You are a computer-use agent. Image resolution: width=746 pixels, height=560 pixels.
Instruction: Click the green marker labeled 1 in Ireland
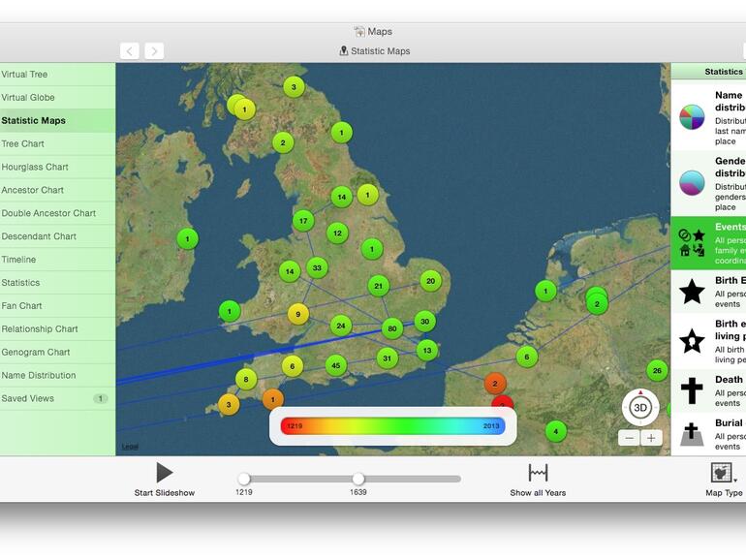187,239
